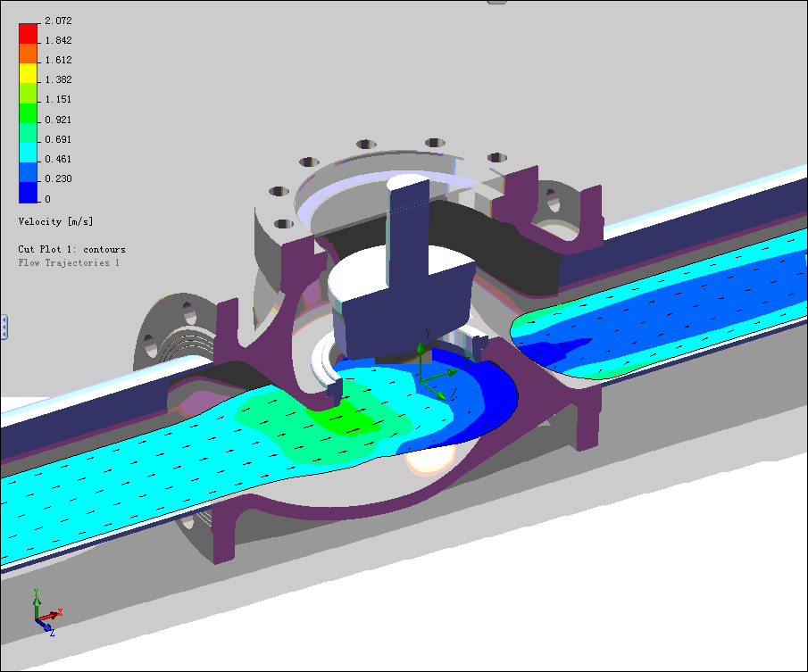The width and height of the screenshot is (808, 672).
Task: Select the minimum legend value 0
Action: [x=48, y=199]
